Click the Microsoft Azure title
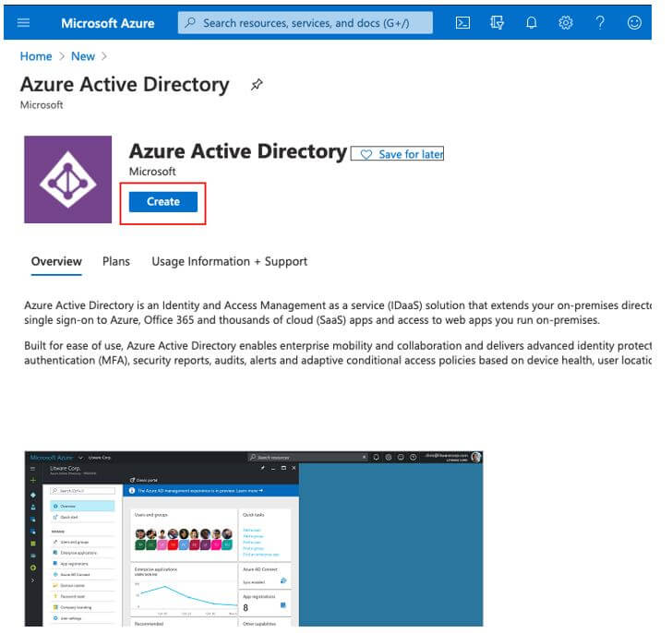Viewport: 672px width, 633px height. click(x=108, y=23)
